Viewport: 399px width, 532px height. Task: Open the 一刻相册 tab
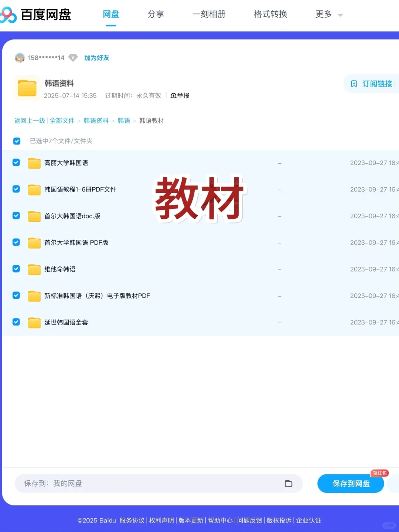[x=209, y=14]
